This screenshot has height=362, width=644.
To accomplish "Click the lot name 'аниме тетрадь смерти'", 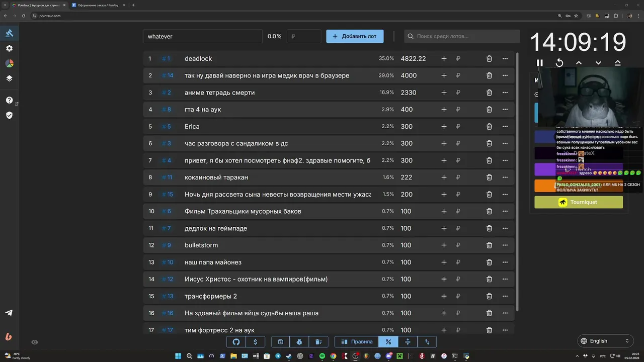I will pyautogui.click(x=219, y=93).
